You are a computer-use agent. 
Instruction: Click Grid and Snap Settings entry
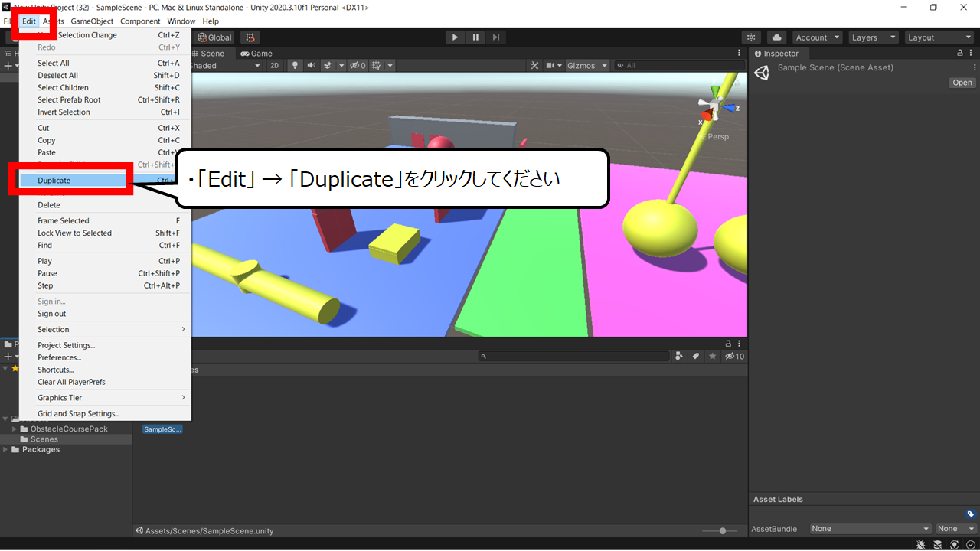pyautogui.click(x=105, y=414)
